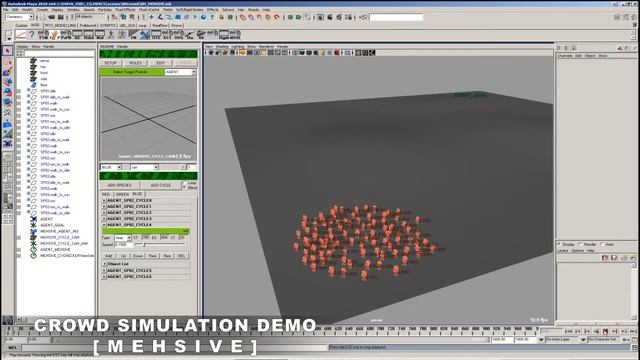This screenshot has width=640, height=360.
Task: Expand the Object List section
Action: pyautogui.click(x=104, y=264)
